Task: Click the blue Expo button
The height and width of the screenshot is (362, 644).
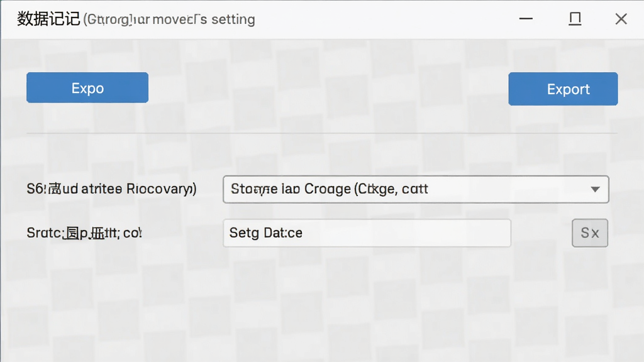Action: [x=87, y=88]
